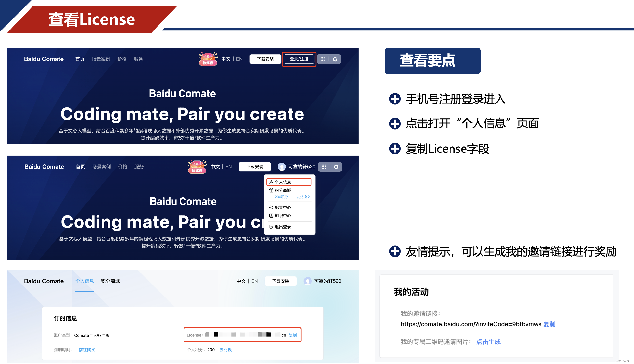634x364 pixels.
Task: Click Comate个人标准版 account type text
Action: click(x=92, y=335)
